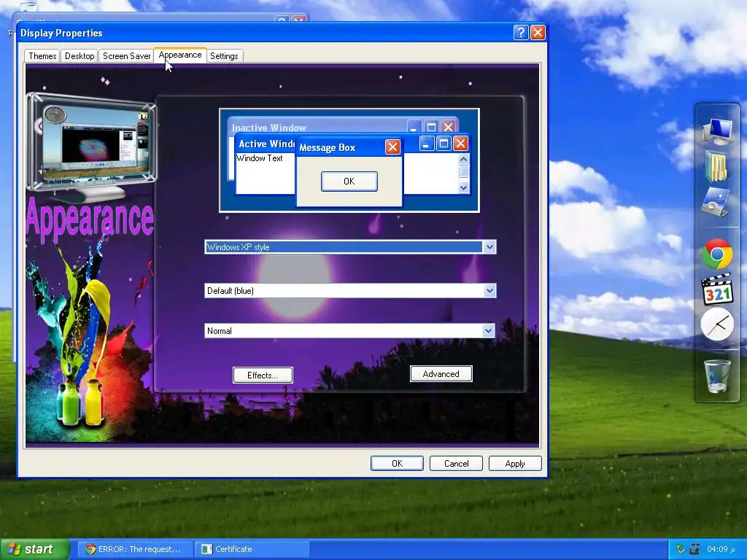
Task: Click the preview scrollbar down arrow
Action: tap(463, 188)
